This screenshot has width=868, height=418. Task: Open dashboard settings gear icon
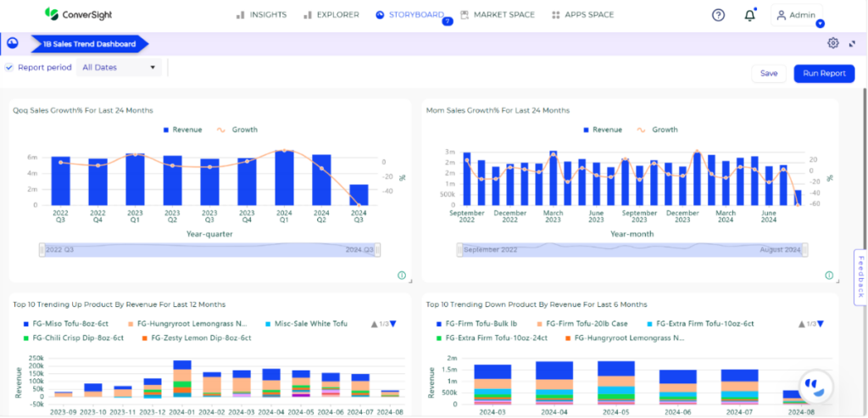tap(832, 43)
